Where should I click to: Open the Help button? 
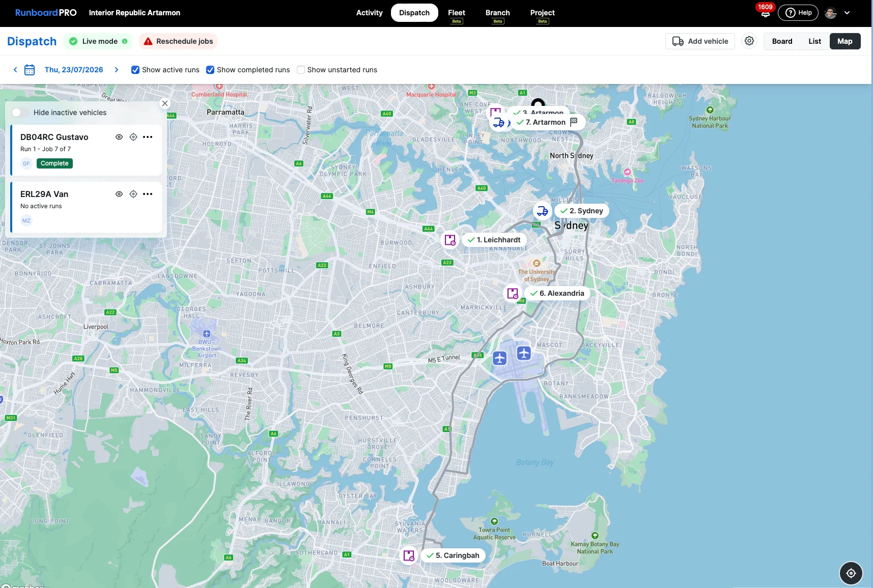798,13
